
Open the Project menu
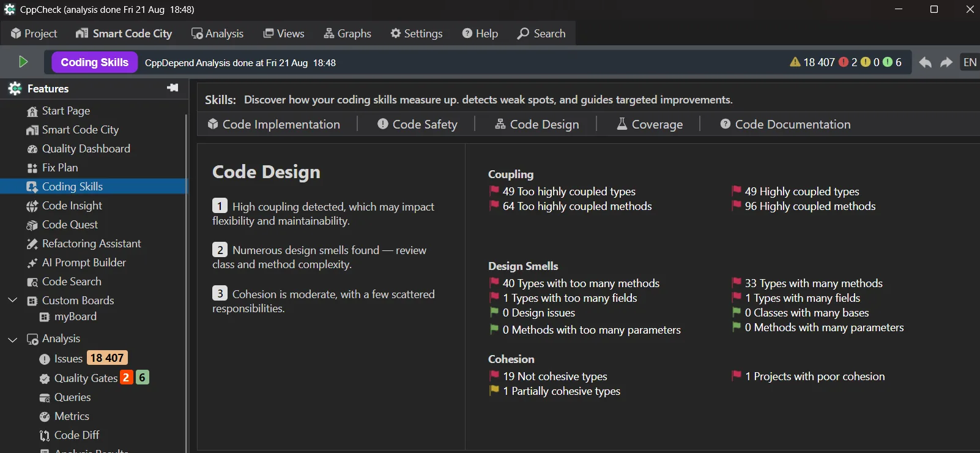(x=34, y=34)
